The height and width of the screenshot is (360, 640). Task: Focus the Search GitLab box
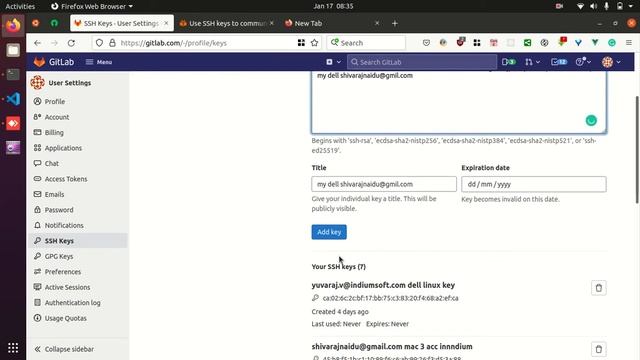(x=422, y=62)
